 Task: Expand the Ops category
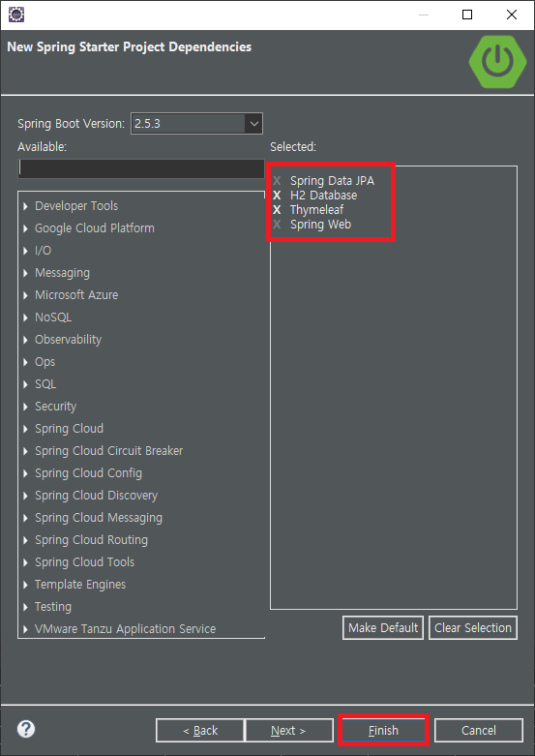coord(25,362)
